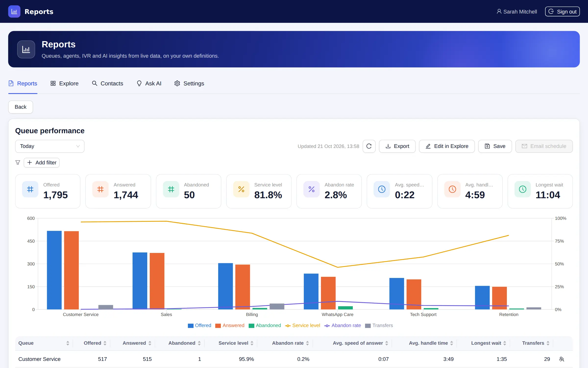
Task: Click the Export button
Action: [x=397, y=146]
